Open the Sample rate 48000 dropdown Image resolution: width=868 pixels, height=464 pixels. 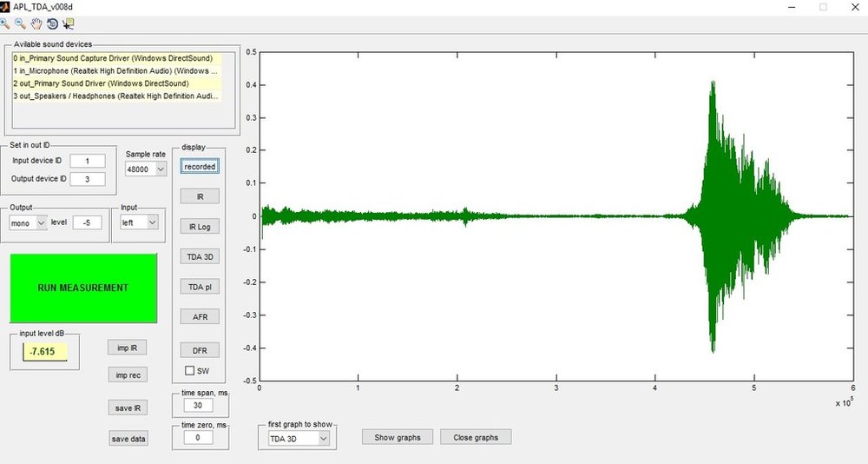pyautogui.click(x=146, y=169)
